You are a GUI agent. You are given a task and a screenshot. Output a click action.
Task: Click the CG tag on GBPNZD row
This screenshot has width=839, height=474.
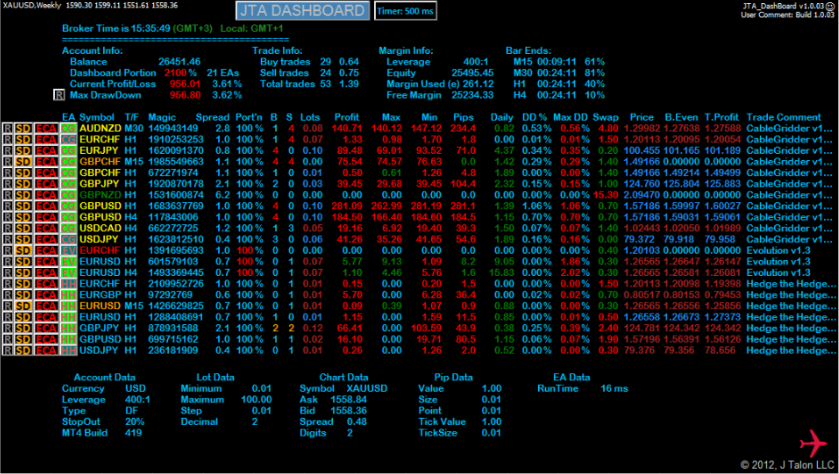68,194
